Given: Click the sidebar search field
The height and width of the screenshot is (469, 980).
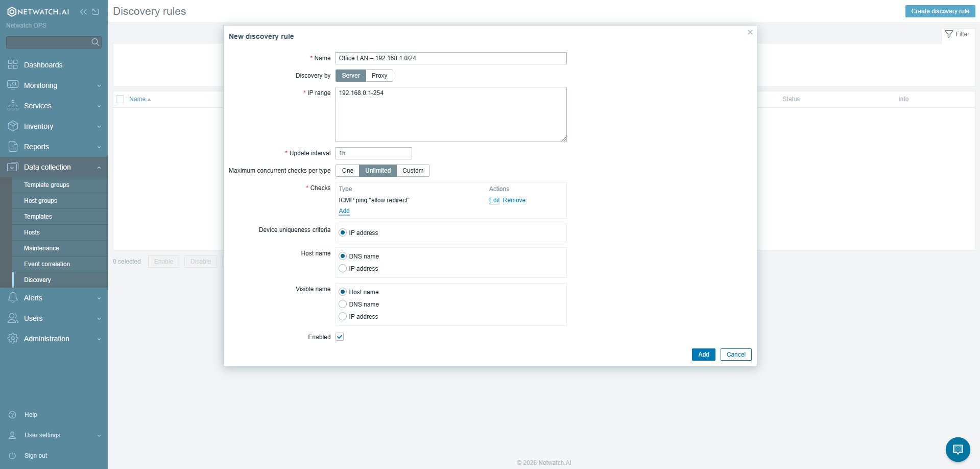Looking at the screenshot, I should (x=54, y=42).
